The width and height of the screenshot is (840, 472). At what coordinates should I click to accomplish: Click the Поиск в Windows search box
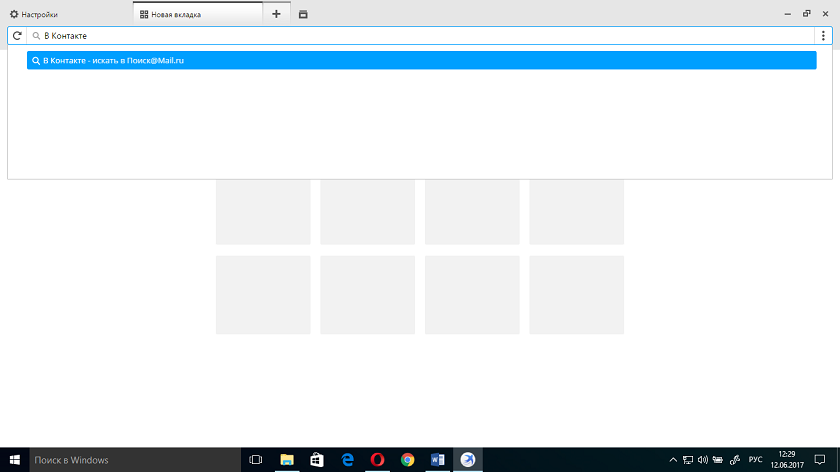pos(135,460)
